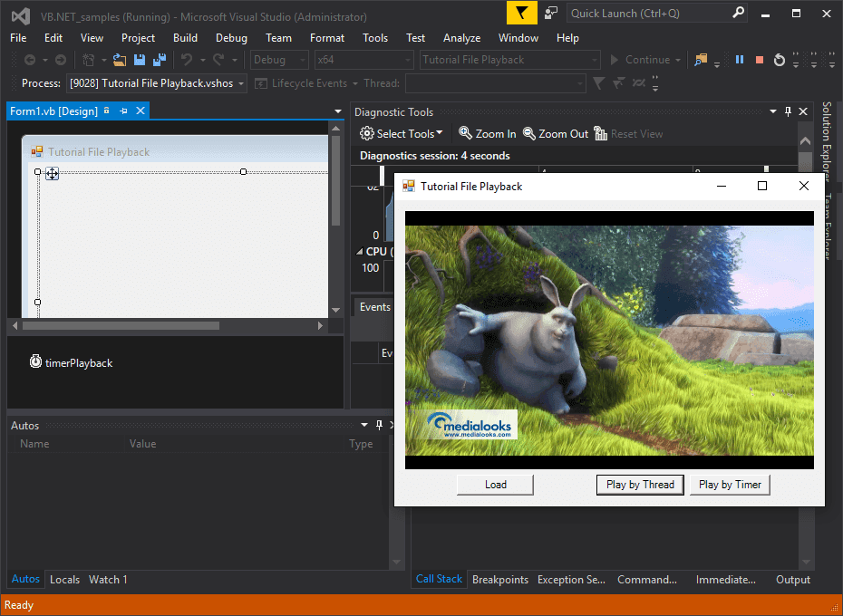The width and height of the screenshot is (843, 616).
Task: Click Reset View in Diagnostic Tools
Action: tap(628, 133)
